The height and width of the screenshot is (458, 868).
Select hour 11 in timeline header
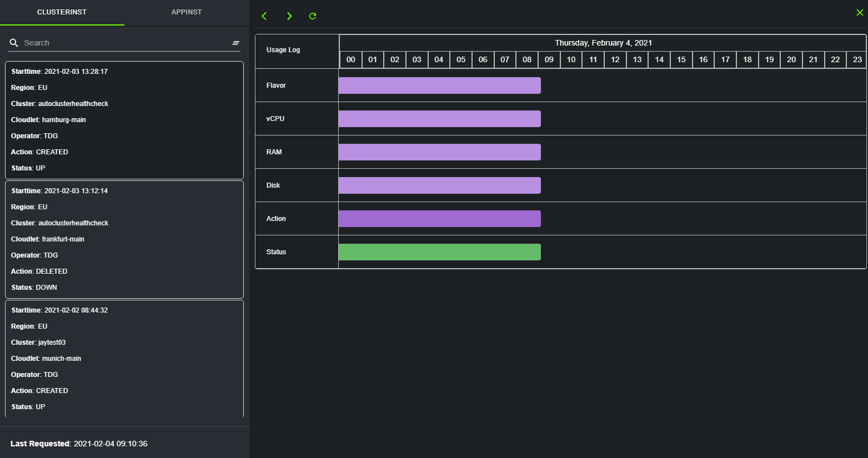point(593,59)
